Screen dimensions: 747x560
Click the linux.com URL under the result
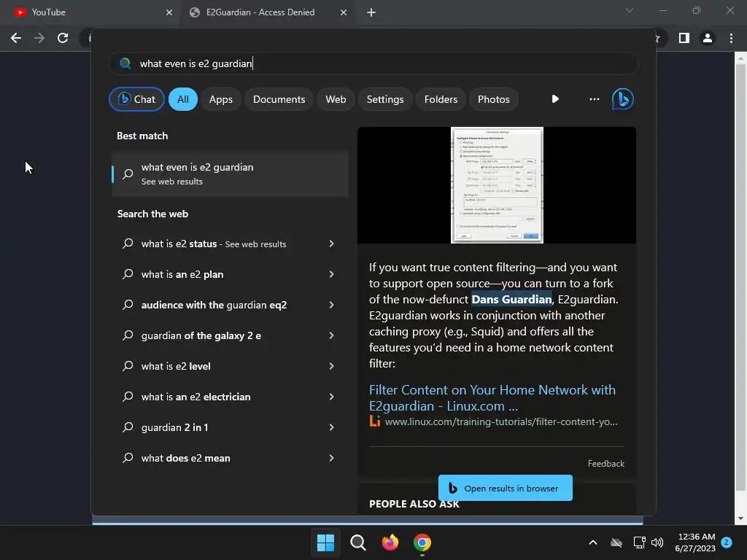500,422
